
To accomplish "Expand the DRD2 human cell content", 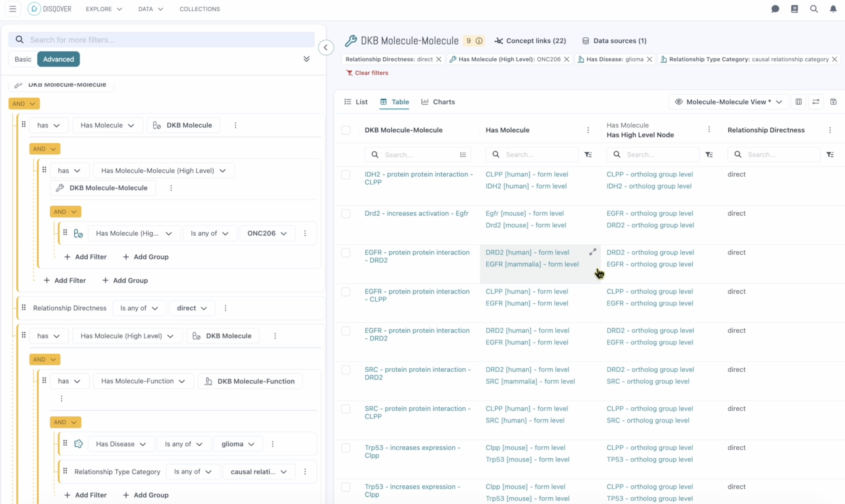I will 592,252.
